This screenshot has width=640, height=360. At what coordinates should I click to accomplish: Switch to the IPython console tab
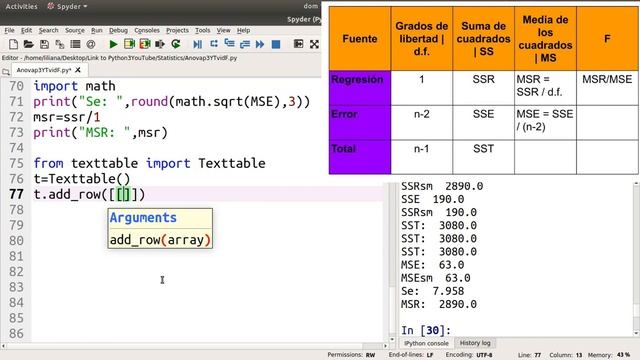pos(426,343)
